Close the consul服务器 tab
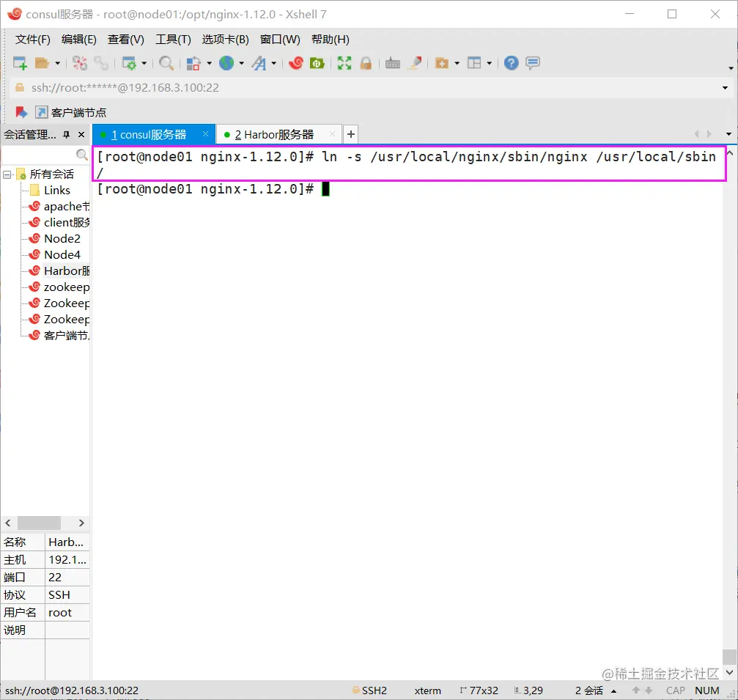The image size is (738, 700). click(206, 134)
